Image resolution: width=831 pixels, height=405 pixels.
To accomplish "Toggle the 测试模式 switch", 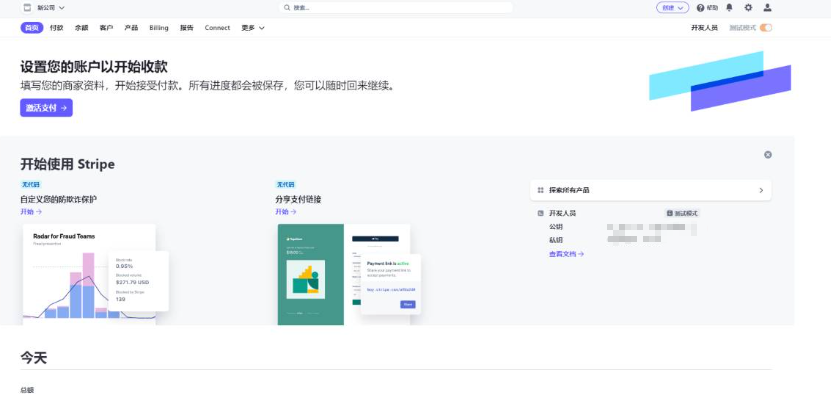I will [x=766, y=28].
